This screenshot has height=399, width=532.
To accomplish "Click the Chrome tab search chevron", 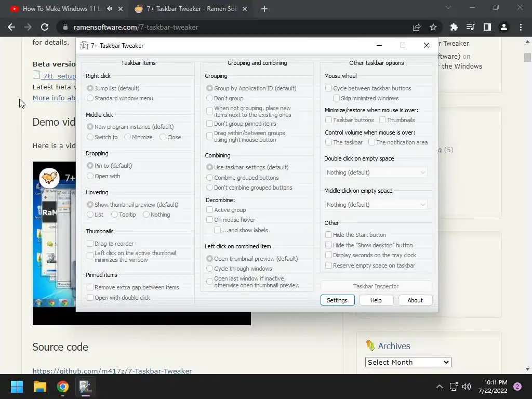I will 448,7.
